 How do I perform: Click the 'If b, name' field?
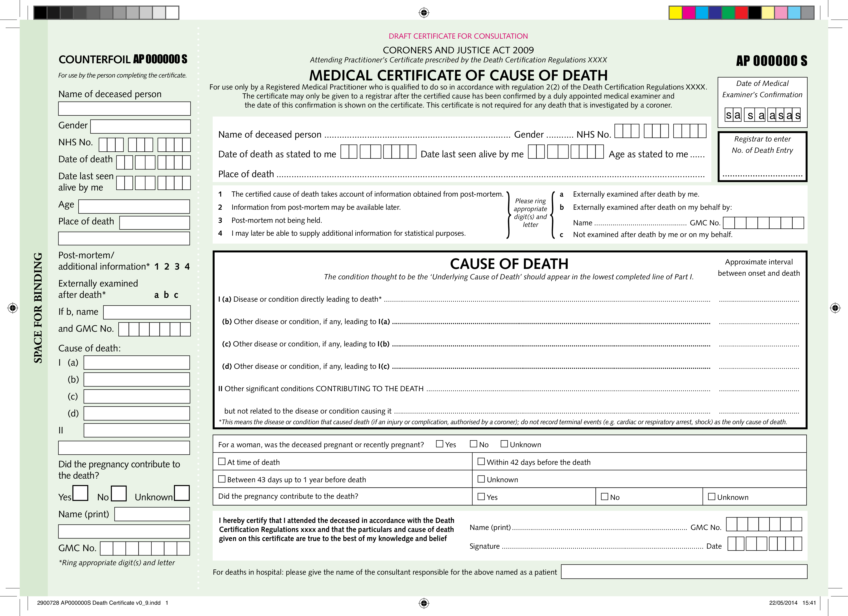[x=147, y=312]
